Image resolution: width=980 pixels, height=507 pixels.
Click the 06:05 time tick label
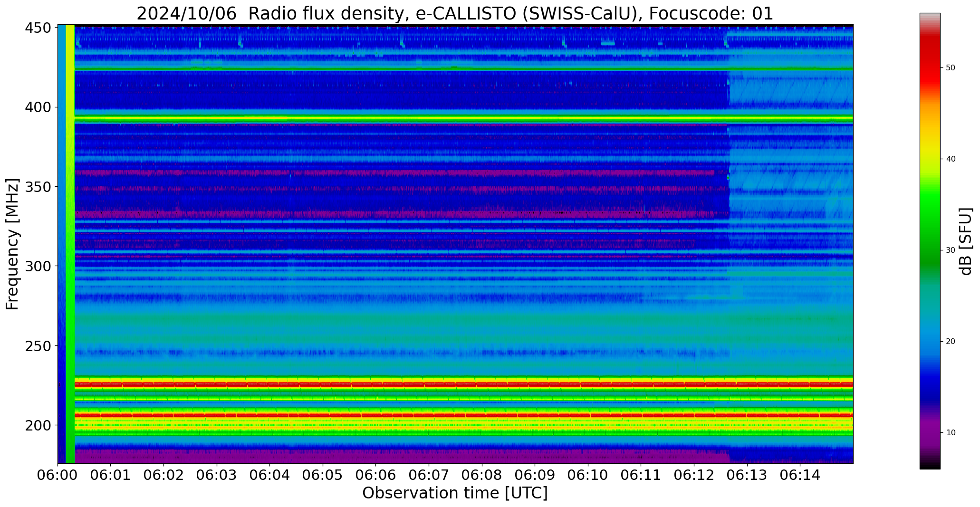323,475
